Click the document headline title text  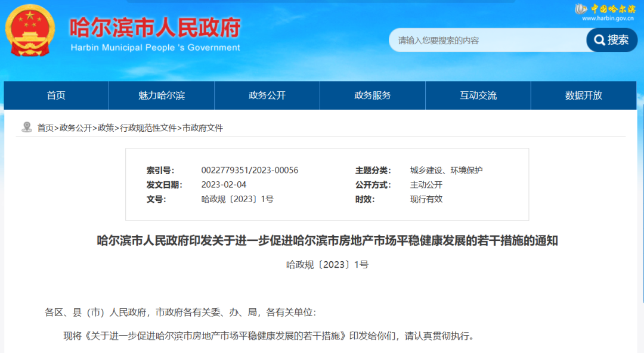click(327, 241)
